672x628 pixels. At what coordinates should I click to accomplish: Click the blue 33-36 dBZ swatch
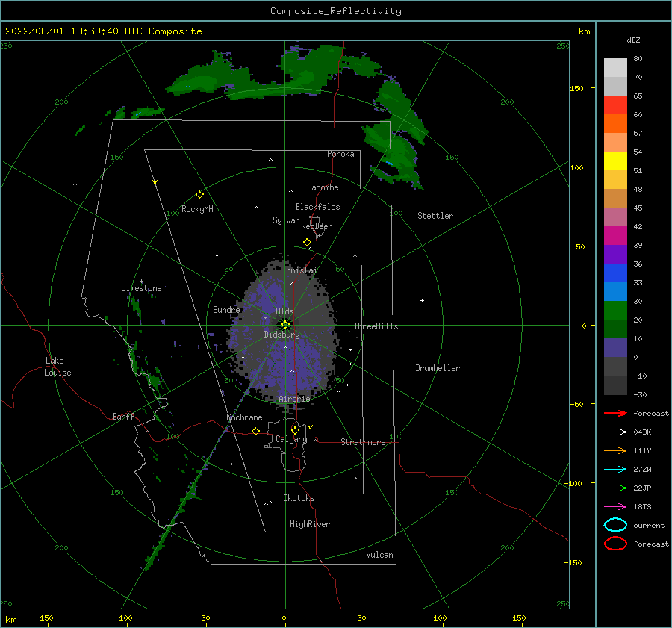pyautogui.click(x=615, y=273)
